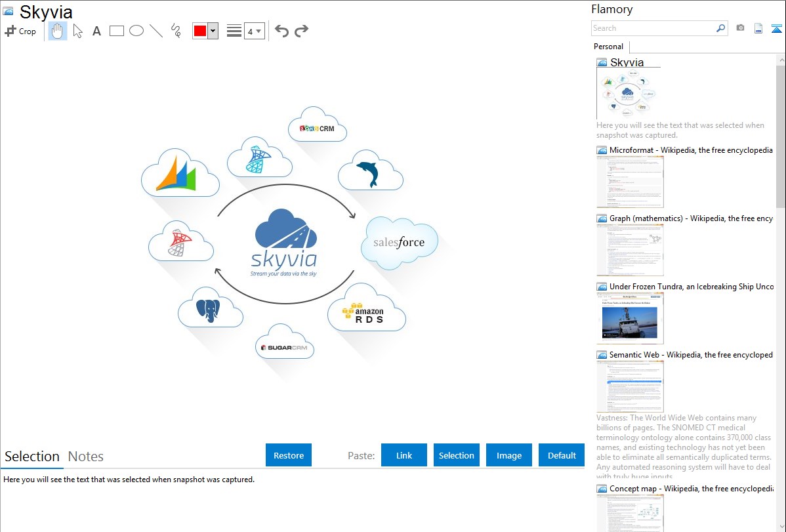Click the line thickness icon
The height and width of the screenshot is (532, 786).
pyautogui.click(x=234, y=31)
